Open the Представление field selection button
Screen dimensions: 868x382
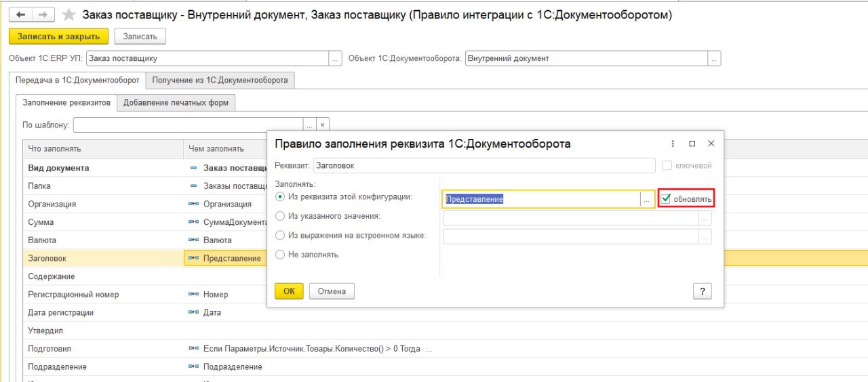tap(648, 199)
